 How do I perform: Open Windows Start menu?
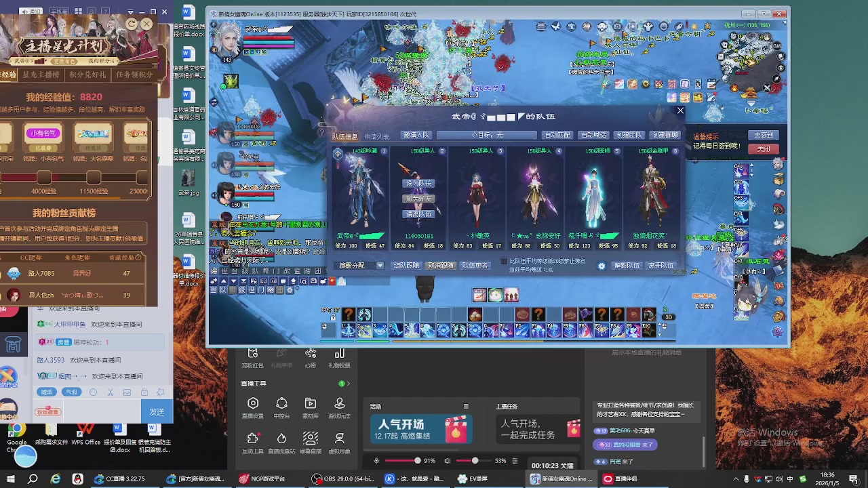point(11,479)
